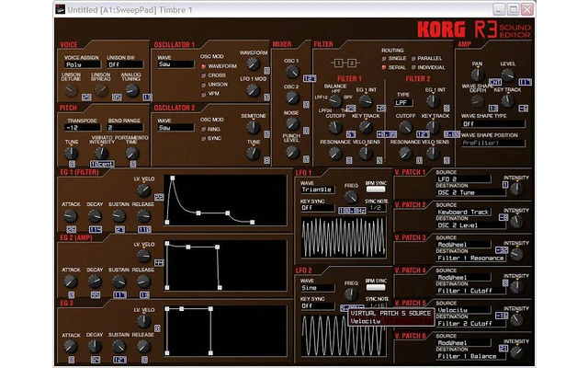Adjust the Analog Tuning knob
The image size is (588, 368).
point(132,90)
